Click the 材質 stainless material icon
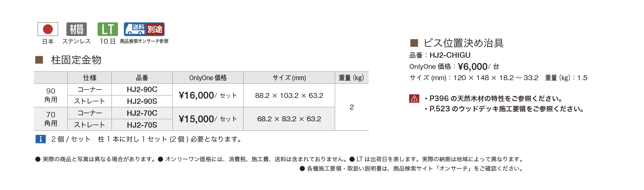Viewport: 644px width, 190px height. point(77,29)
